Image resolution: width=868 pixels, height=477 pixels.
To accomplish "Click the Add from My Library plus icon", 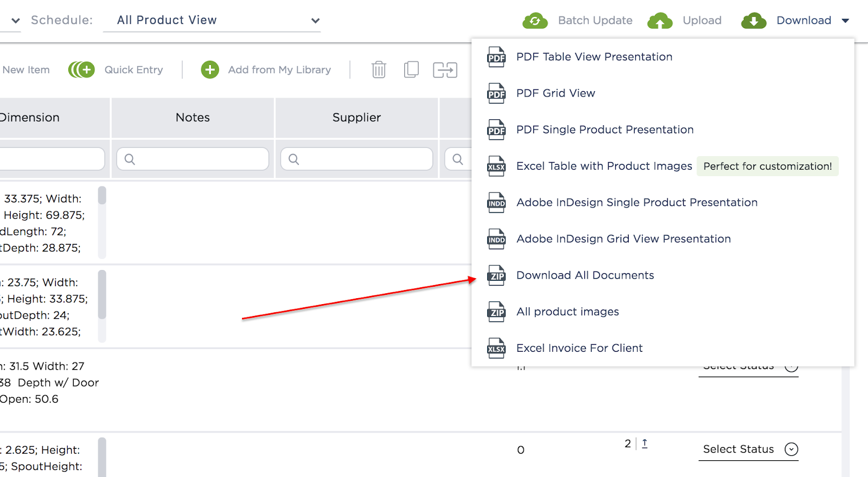I will pos(210,69).
